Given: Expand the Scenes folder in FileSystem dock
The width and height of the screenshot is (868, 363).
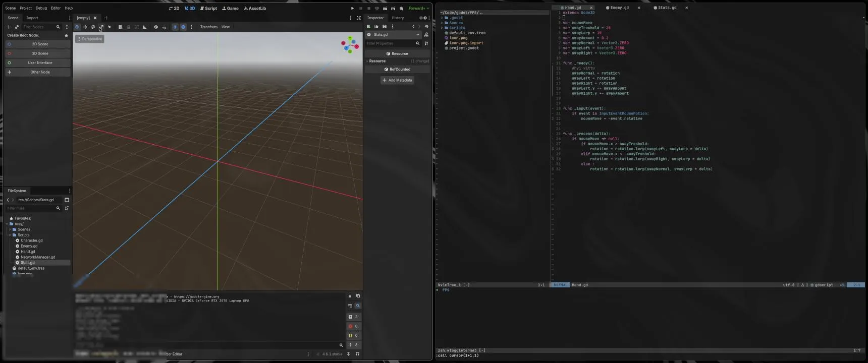Looking at the screenshot, I should coord(10,229).
